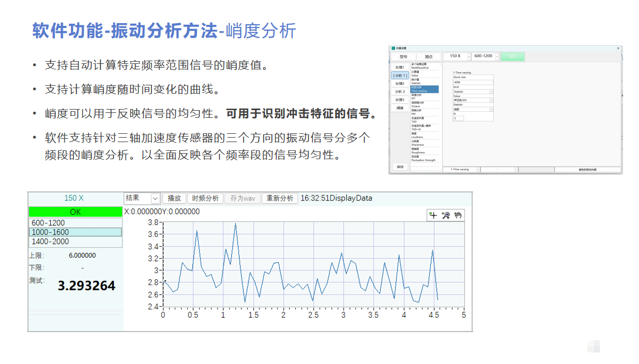Viewport: 639px width, 364px height.
Task: Click the 重新分析 reanalyze button
Action: [280, 198]
